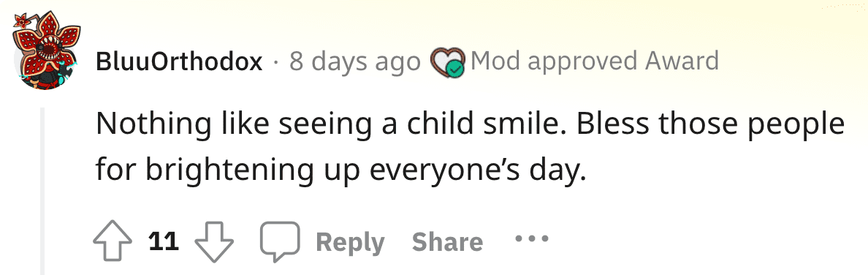Click the small flower ornament atop the avatar
Screen dimensions: 868x275
point(22,21)
